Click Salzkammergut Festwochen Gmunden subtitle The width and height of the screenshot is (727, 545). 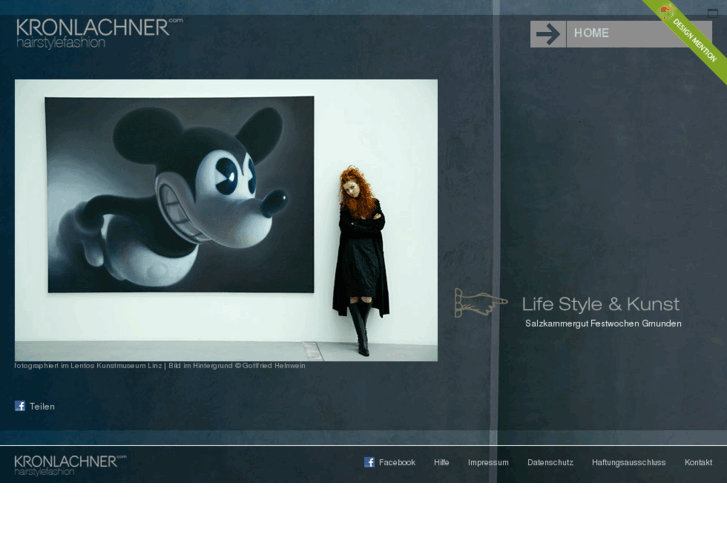pos(603,323)
